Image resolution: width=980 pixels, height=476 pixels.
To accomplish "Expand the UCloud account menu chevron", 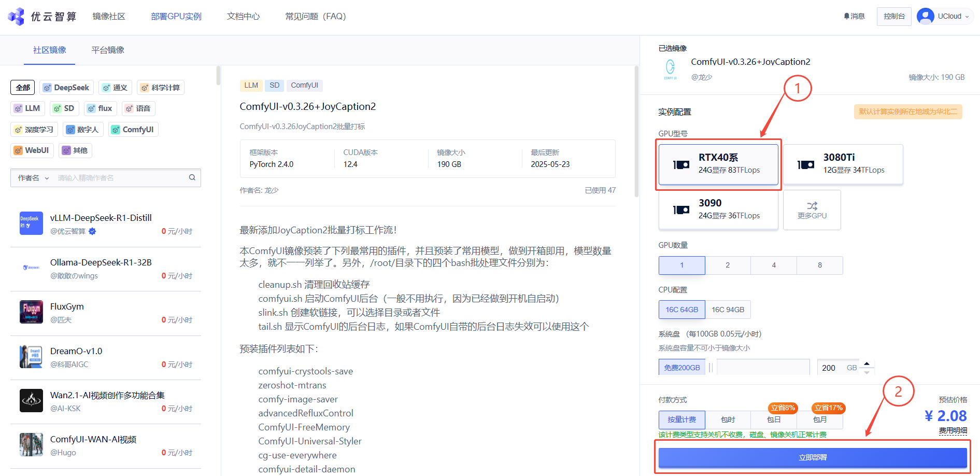I will (x=967, y=17).
